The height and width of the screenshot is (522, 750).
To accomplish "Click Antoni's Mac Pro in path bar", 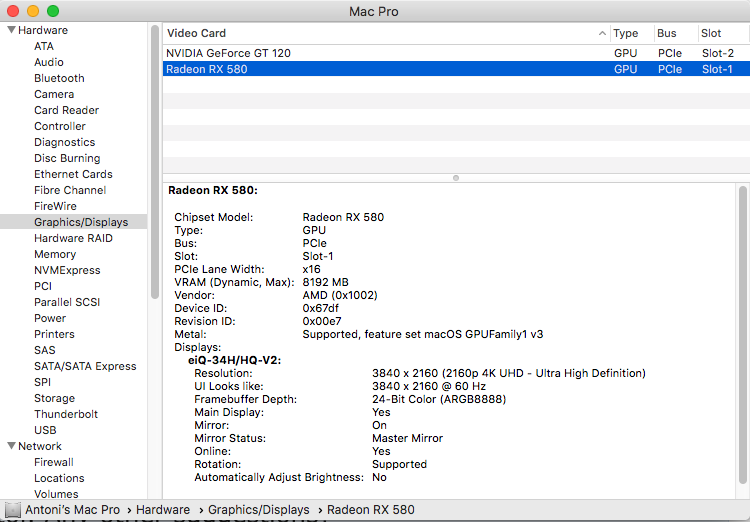I will pos(72,510).
